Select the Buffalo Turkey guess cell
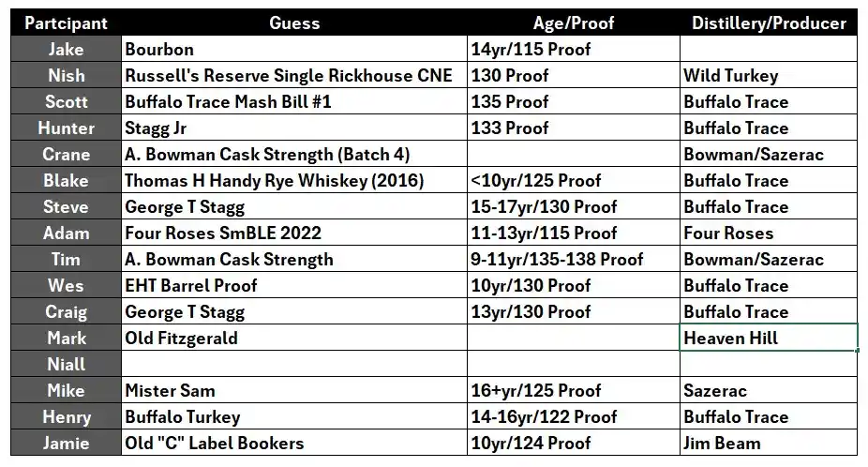Image resolution: width=868 pixels, height=467 pixels. (293, 416)
